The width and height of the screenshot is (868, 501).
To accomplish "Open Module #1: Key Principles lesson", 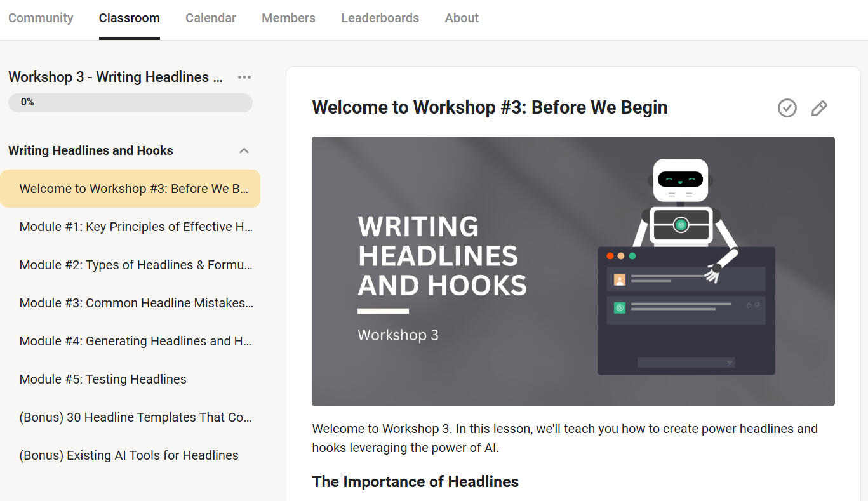I will pyautogui.click(x=136, y=227).
